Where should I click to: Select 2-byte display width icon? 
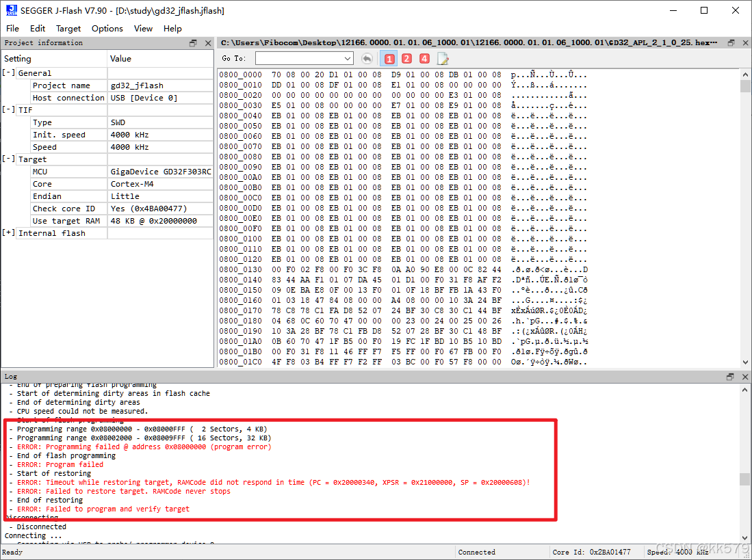(x=406, y=58)
